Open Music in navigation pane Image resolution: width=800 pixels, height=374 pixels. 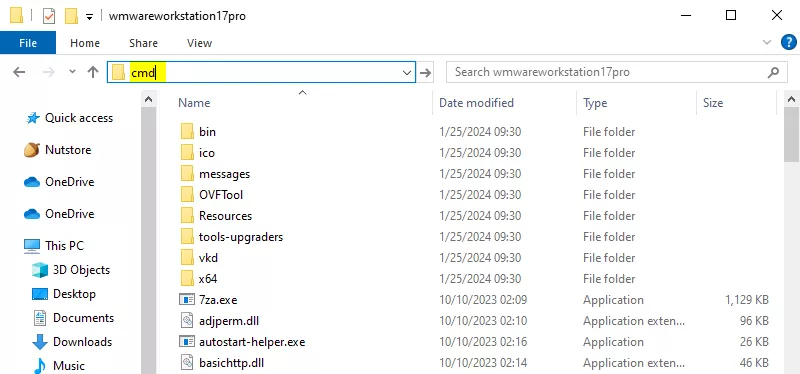tap(69, 366)
